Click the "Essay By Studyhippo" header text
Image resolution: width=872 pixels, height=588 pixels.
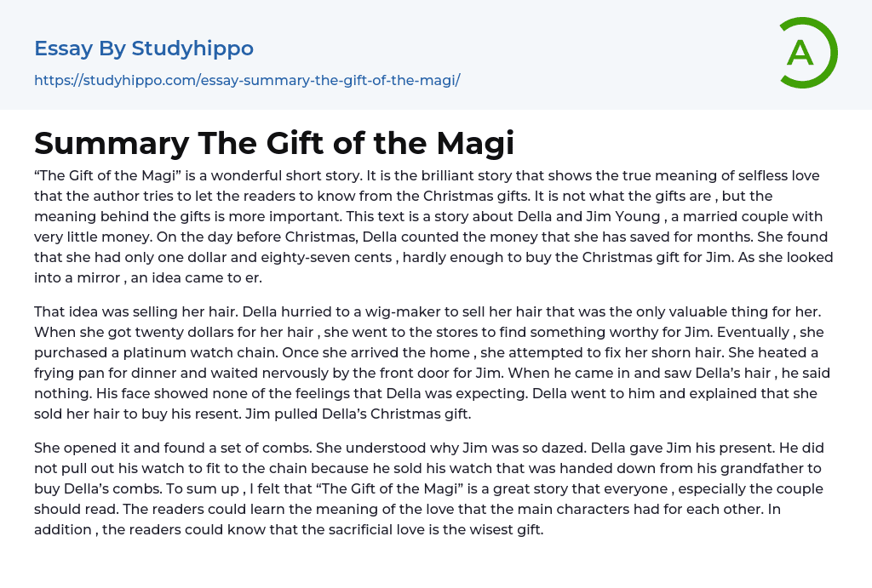(x=144, y=49)
